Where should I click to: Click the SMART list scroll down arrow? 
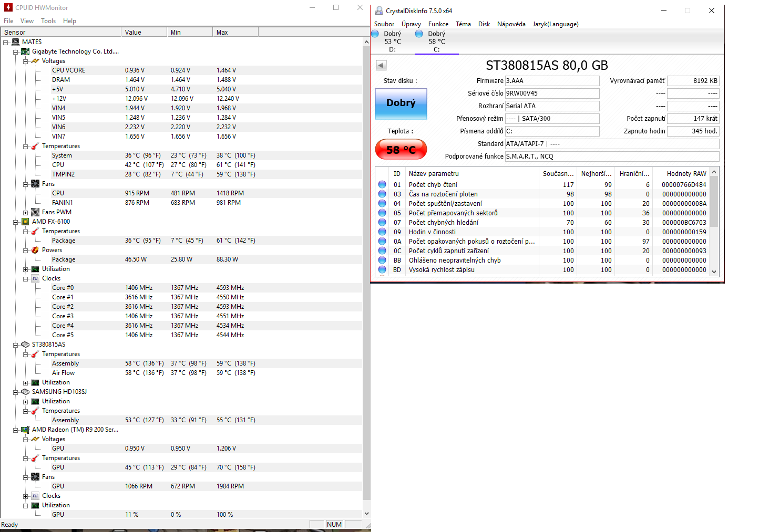(714, 272)
